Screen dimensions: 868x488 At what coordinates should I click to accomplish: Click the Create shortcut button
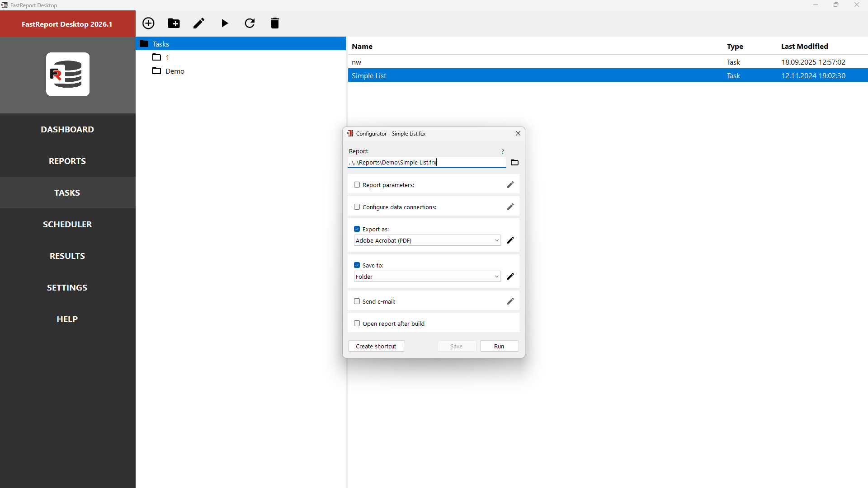pyautogui.click(x=376, y=346)
